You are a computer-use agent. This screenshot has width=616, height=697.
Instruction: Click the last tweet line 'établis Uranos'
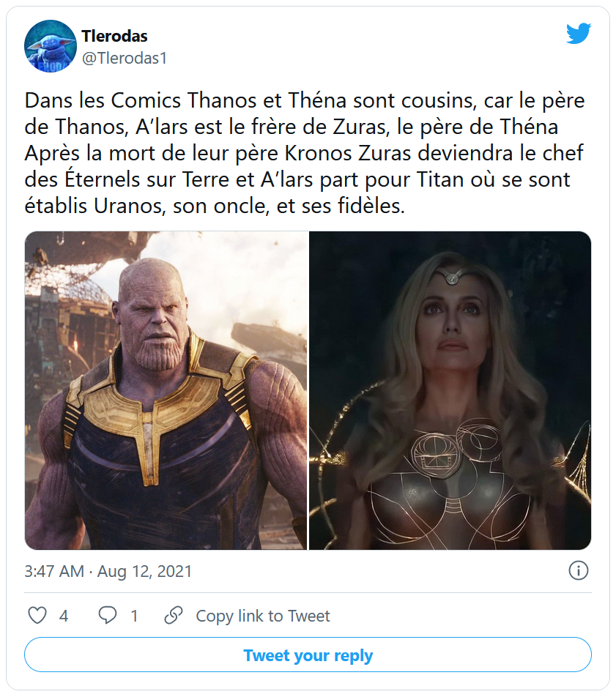click(x=214, y=206)
